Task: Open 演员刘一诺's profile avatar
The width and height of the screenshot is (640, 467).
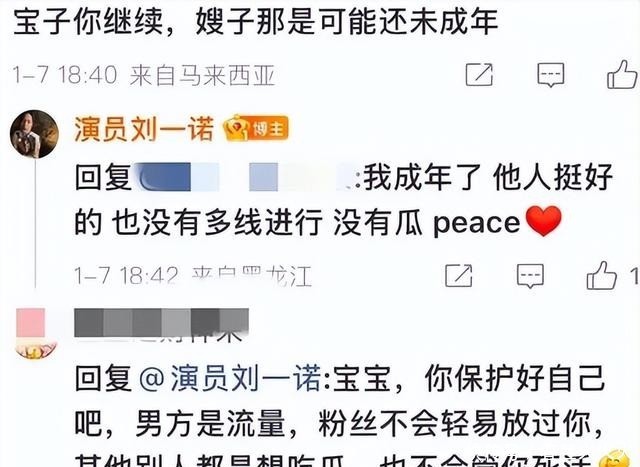Action: (34, 133)
